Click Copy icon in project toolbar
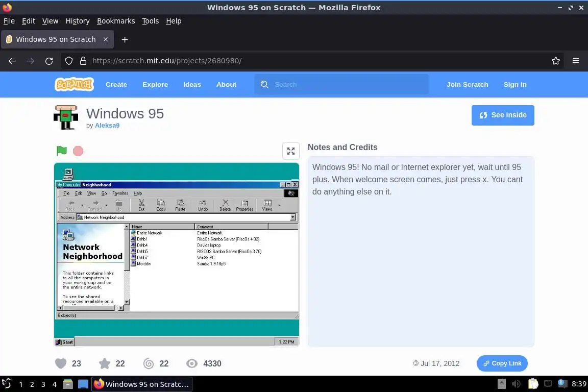The width and height of the screenshot is (588, 392). (x=161, y=205)
